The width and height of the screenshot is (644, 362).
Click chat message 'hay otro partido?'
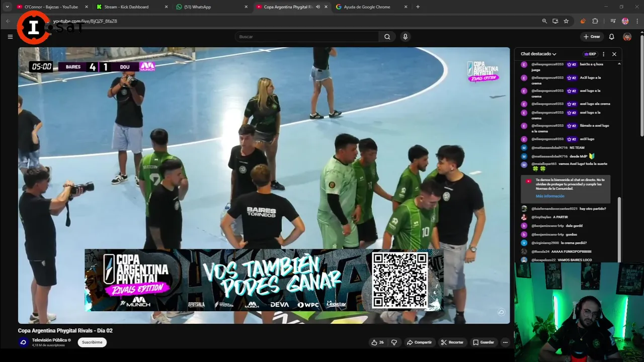click(x=593, y=208)
